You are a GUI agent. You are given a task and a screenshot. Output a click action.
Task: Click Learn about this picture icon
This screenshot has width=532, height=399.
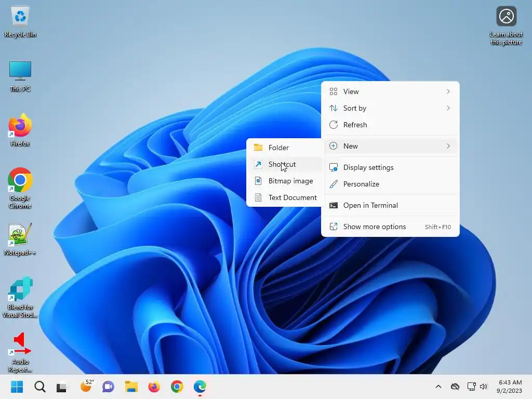506,26
